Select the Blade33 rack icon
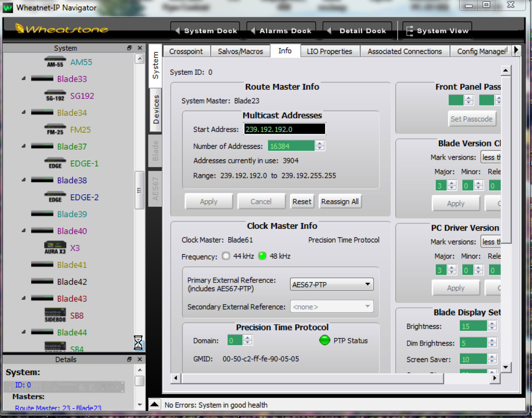 click(x=42, y=79)
